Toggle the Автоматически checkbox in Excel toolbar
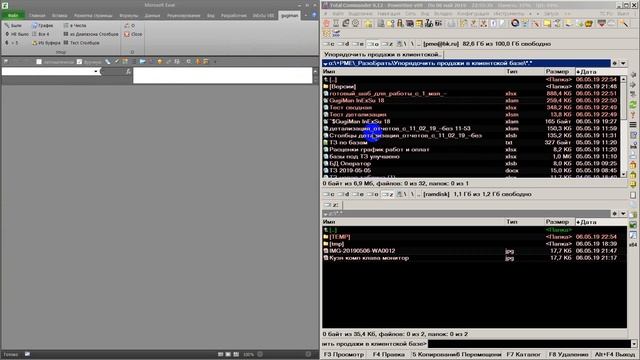 click(39, 62)
